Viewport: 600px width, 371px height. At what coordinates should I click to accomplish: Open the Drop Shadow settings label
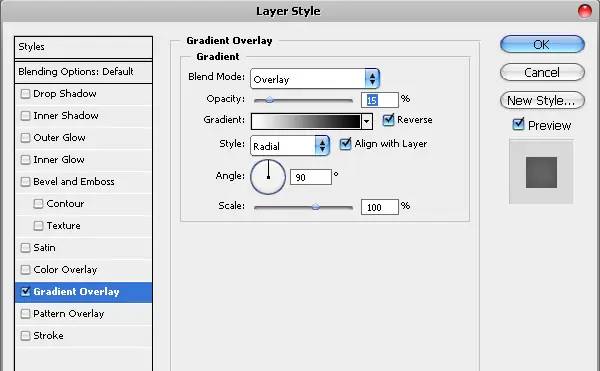(x=65, y=94)
